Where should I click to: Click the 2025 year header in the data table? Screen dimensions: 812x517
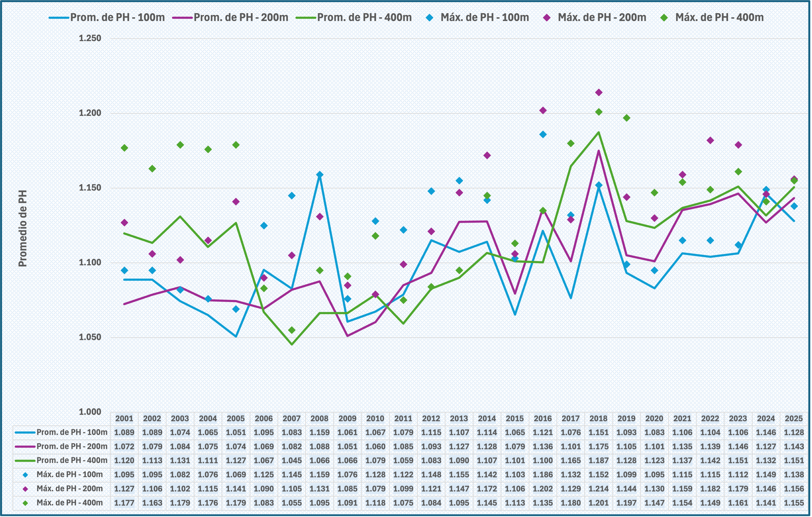(x=794, y=419)
